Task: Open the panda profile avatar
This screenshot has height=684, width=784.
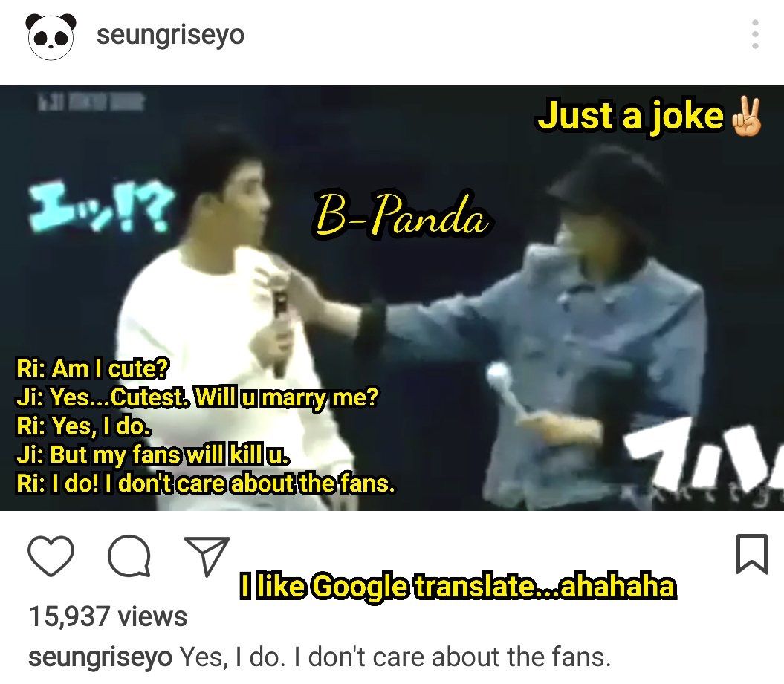Action: (51, 36)
